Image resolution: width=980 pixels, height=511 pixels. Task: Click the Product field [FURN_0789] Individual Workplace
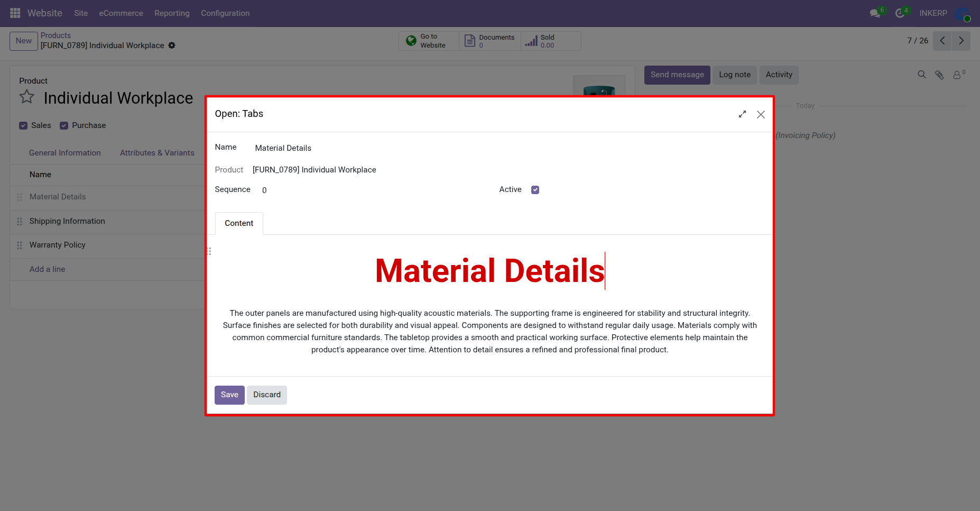(315, 170)
